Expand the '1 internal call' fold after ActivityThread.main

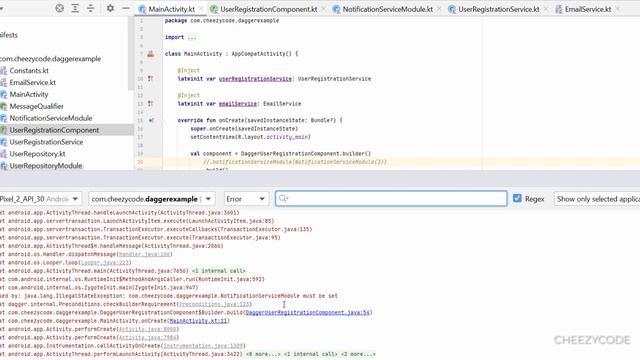pos(219,271)
